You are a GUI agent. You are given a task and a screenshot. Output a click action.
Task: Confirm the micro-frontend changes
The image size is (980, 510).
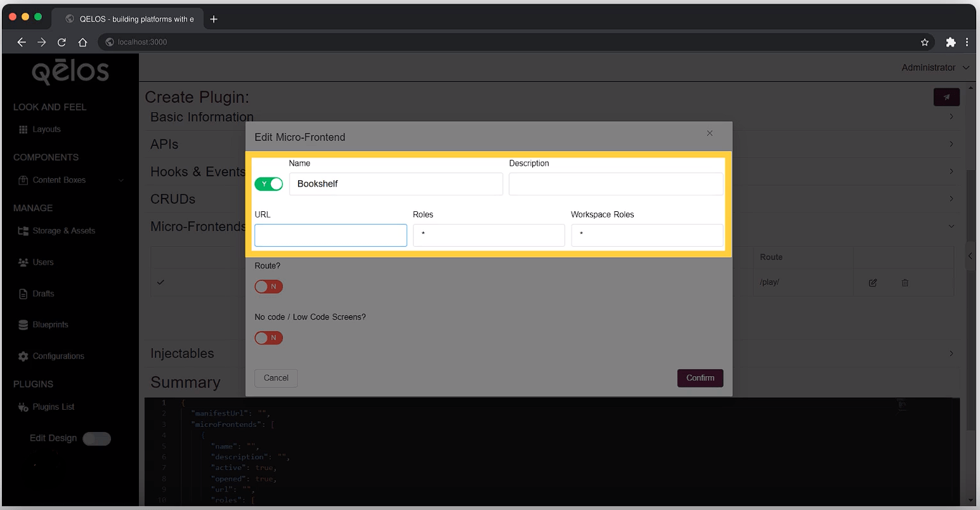pos(700,378)
